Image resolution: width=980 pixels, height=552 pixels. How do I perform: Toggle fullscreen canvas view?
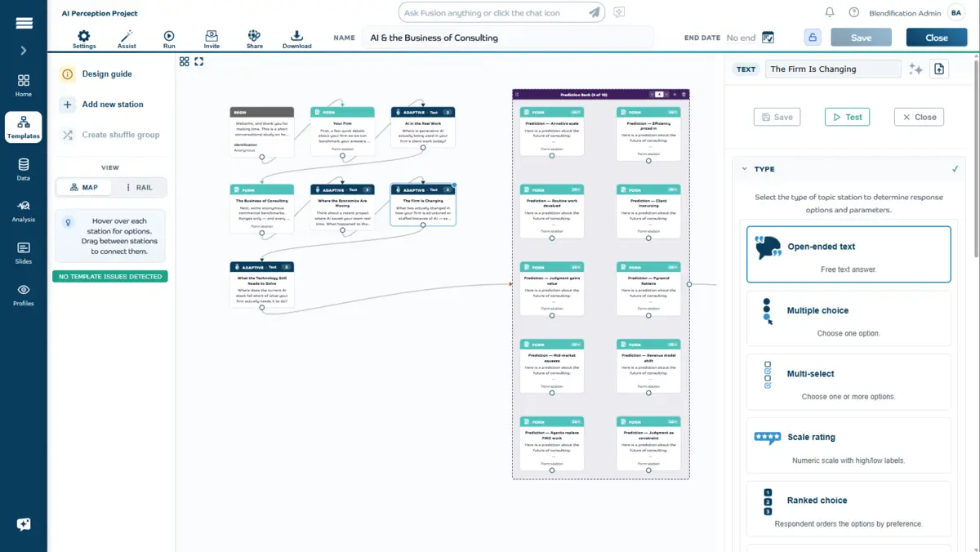pos(198,61)
